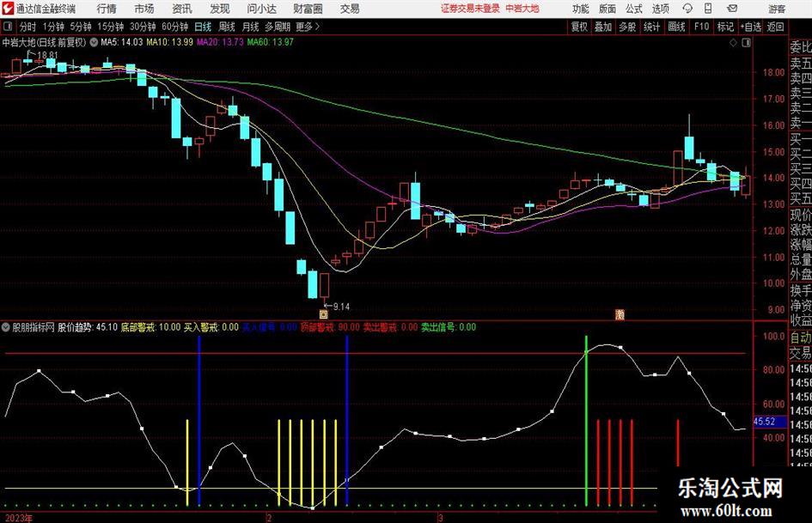Click the 标记 mark button
The width and height of the screenshot is (812, 523).
coord(725,27)
